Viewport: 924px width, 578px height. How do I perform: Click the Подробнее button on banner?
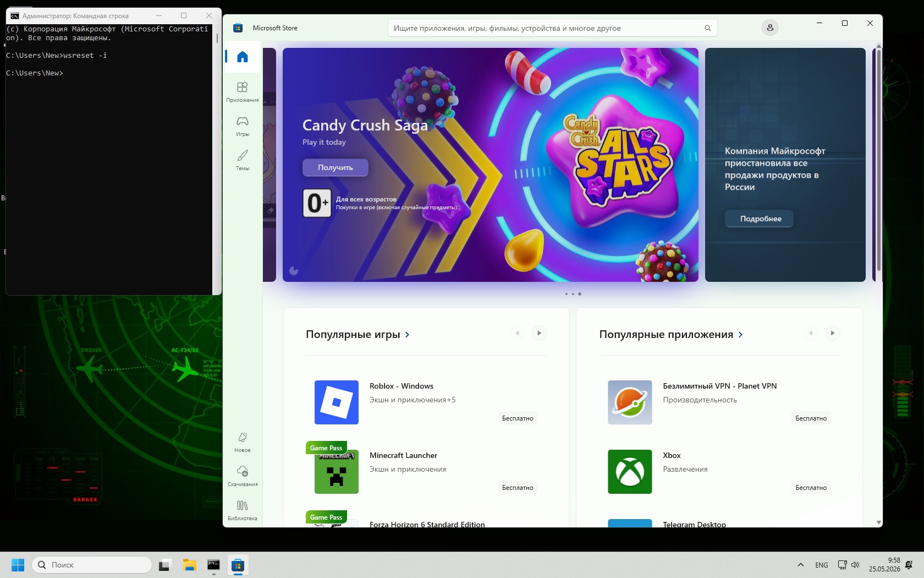pos(761,219)
